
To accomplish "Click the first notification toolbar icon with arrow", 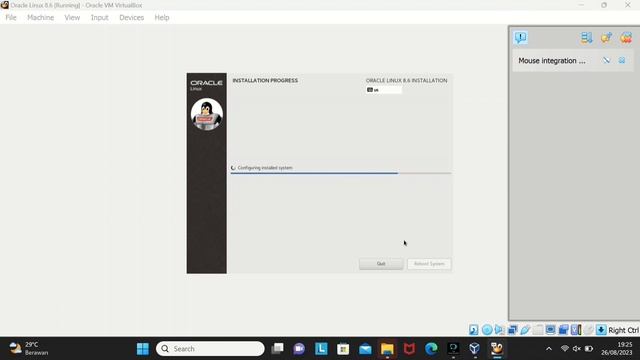I will click(586, 38).
